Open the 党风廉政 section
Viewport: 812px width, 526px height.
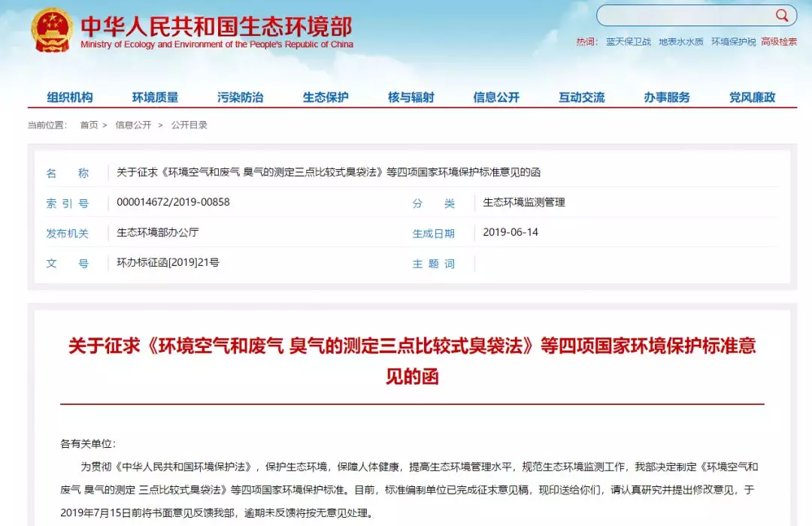752,97
